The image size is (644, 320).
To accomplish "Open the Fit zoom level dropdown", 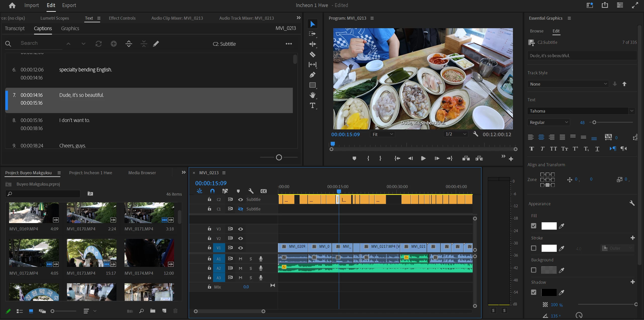I will coord(382,134).
